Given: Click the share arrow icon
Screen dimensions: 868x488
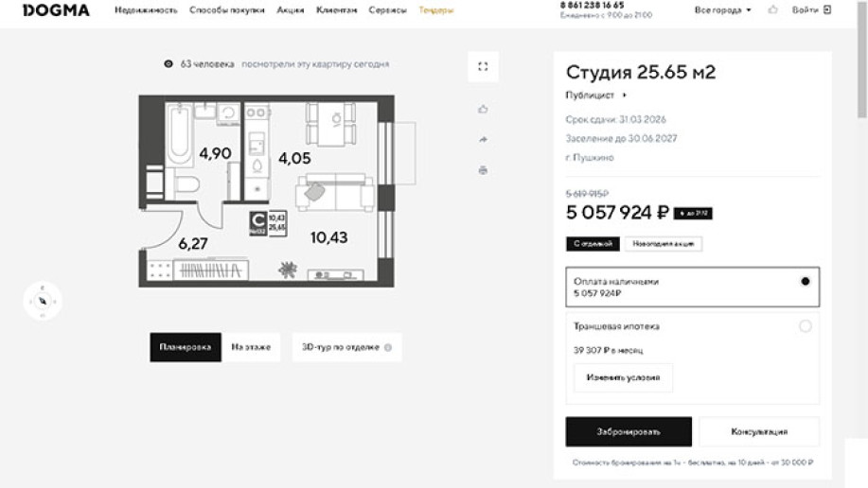Looking at the screenshot, I should (483, 140).
